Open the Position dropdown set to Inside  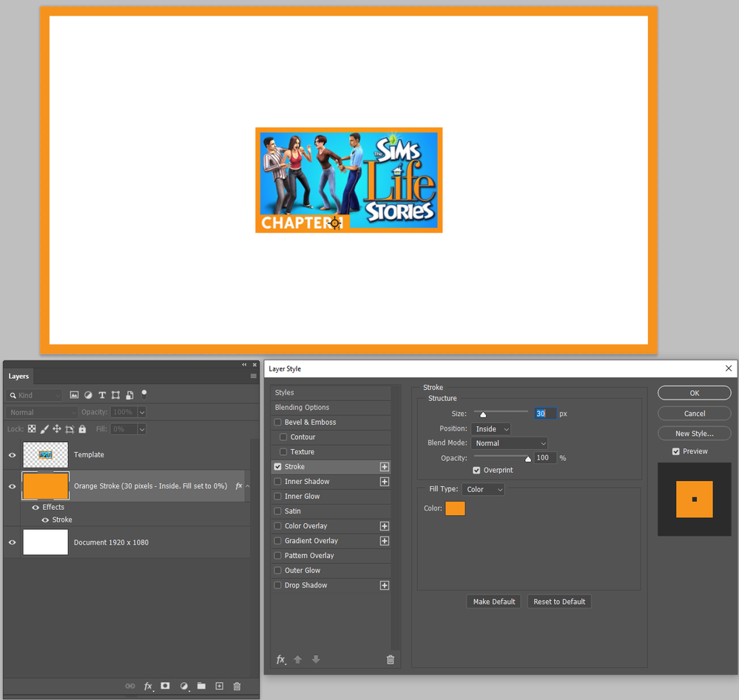490,429
